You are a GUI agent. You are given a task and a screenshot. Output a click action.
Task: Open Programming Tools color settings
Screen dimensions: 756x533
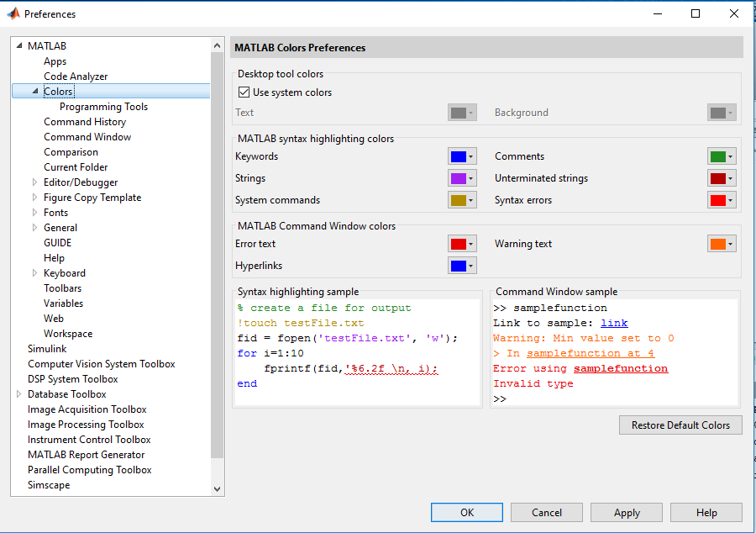click(103, 107)
